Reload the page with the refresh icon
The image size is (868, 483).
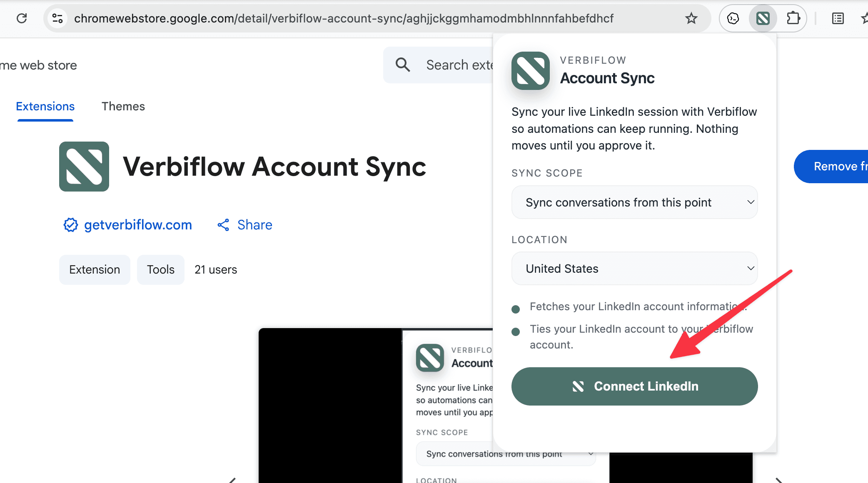22,18
